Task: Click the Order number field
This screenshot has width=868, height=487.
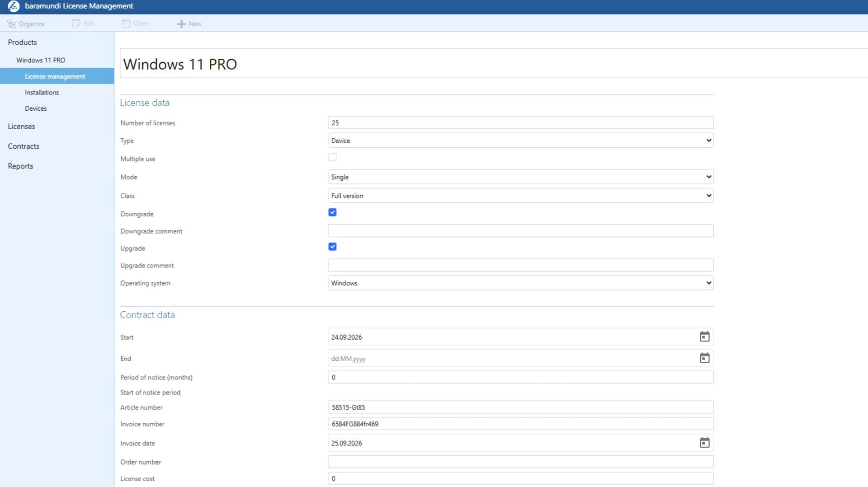Action: pyautogui.click(x=521, y=462)
